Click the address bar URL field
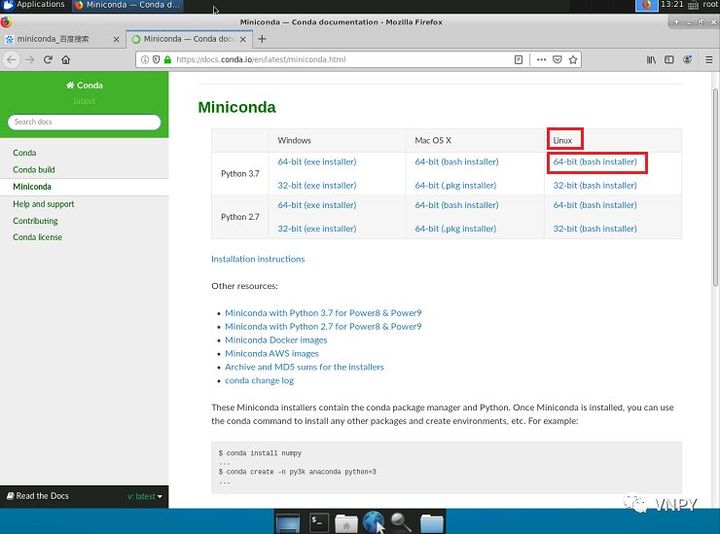This screenshot has height=534, width=720. pyautogui.click(x=342, y=60)
